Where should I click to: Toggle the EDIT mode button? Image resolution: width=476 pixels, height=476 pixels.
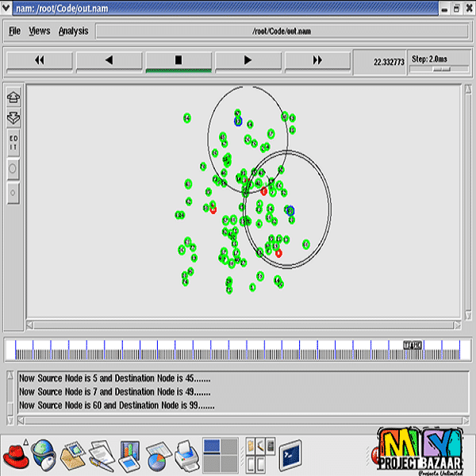point(13,143)
